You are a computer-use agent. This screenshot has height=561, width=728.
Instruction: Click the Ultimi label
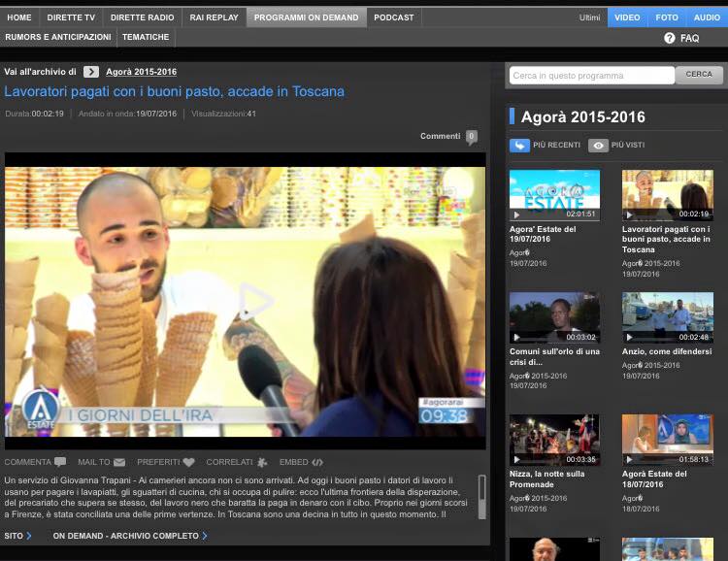tap(589, 17)
